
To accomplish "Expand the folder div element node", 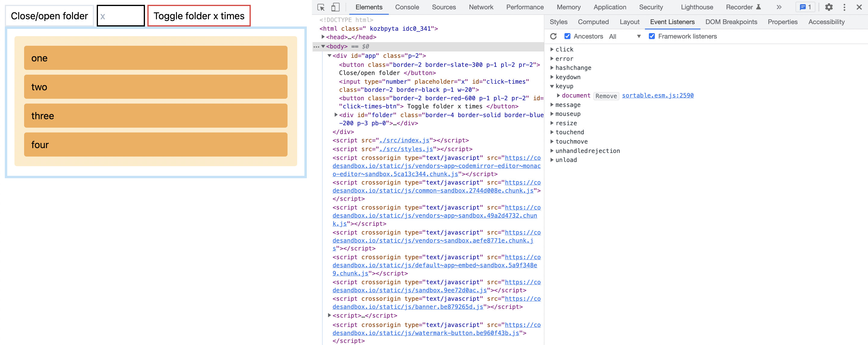I will point(336,115).
